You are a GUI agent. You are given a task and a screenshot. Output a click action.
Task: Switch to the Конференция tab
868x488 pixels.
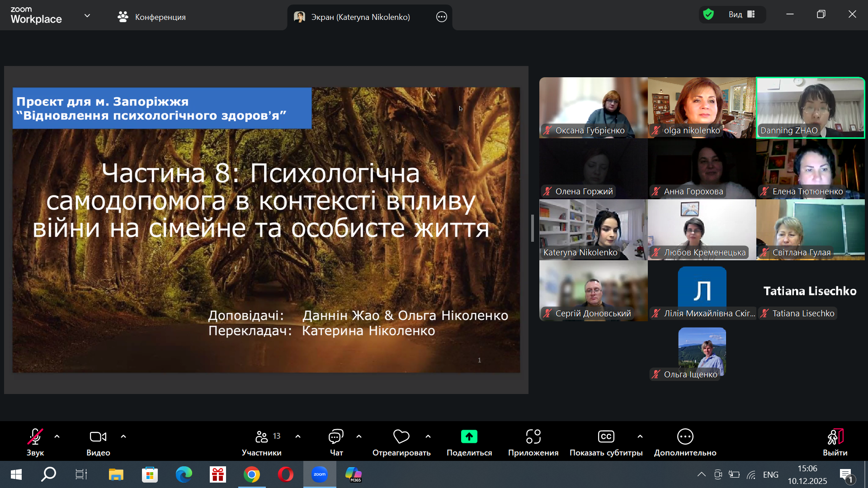[151, 17]
